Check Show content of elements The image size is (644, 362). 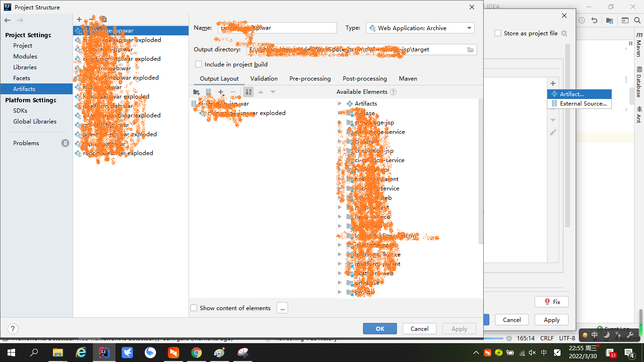pos(194,308)
